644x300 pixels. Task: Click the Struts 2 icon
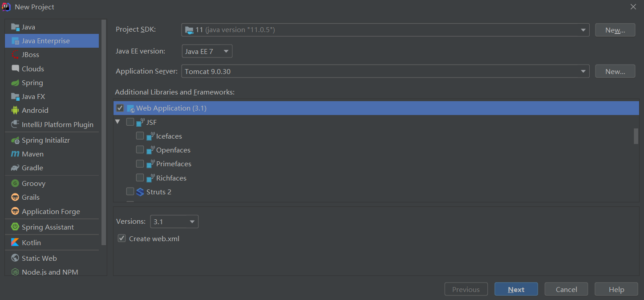pyautogui.click(x=141, y=192)
